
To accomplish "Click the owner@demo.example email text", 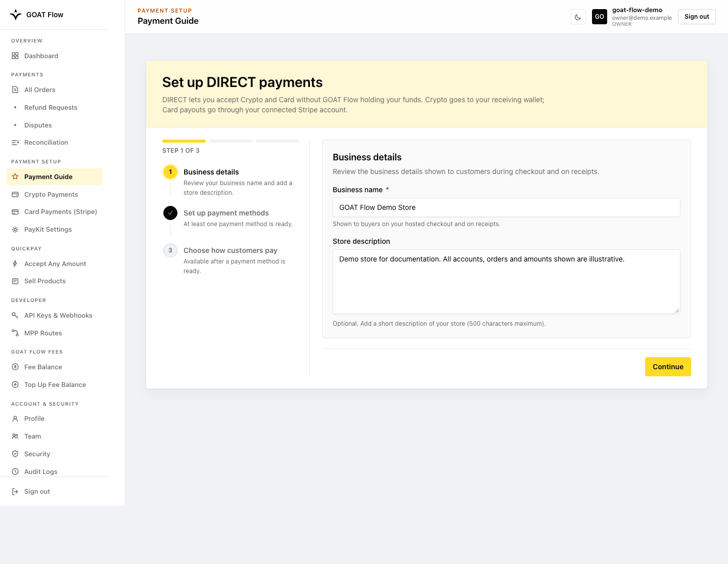I will tap(642, 18).
